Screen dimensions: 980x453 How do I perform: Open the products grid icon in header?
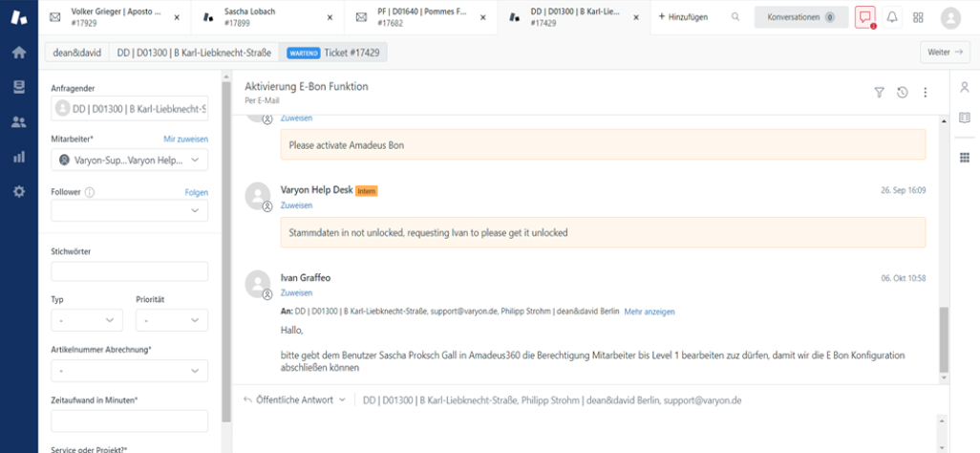point(919,17)
